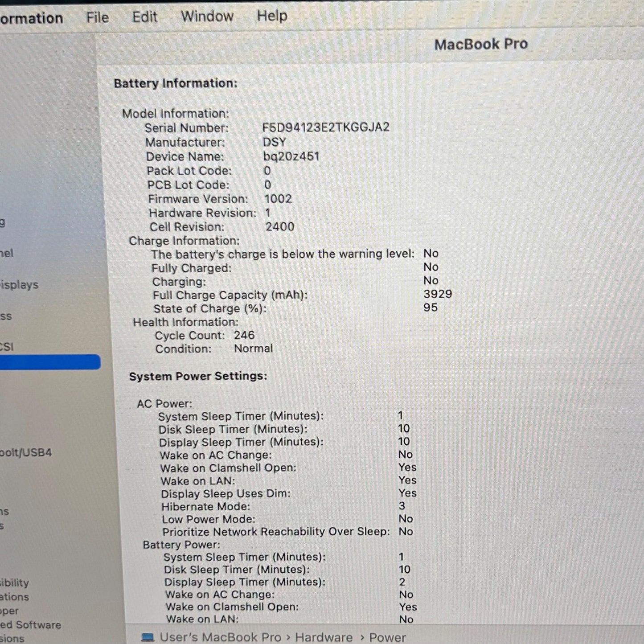Select Graphics/Displays in the sidebar

(x=19, y=285)
